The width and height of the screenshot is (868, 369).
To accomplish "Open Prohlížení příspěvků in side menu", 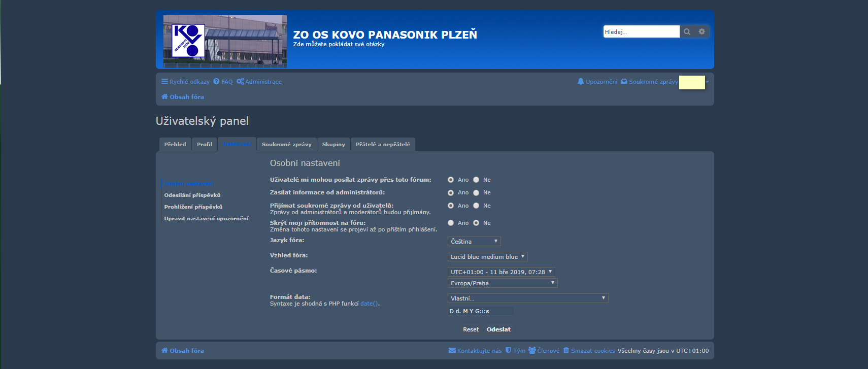I will tap(193, 207).
